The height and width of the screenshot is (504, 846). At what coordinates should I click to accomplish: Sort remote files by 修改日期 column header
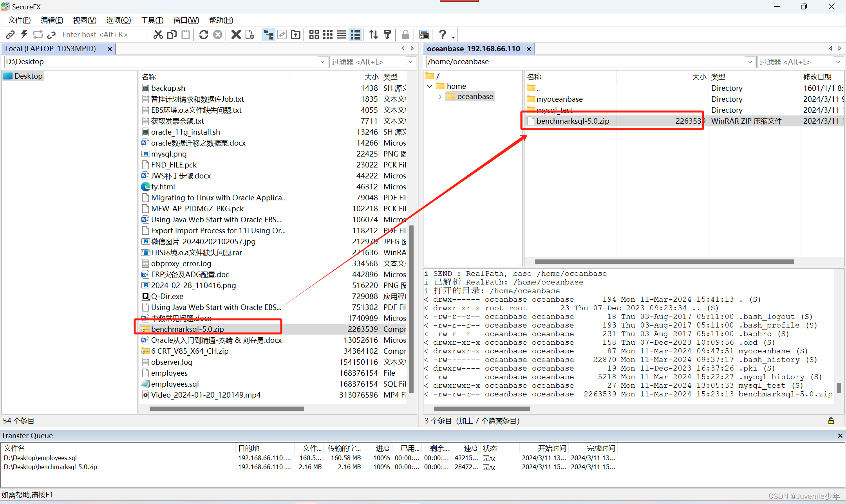[817, 77]
